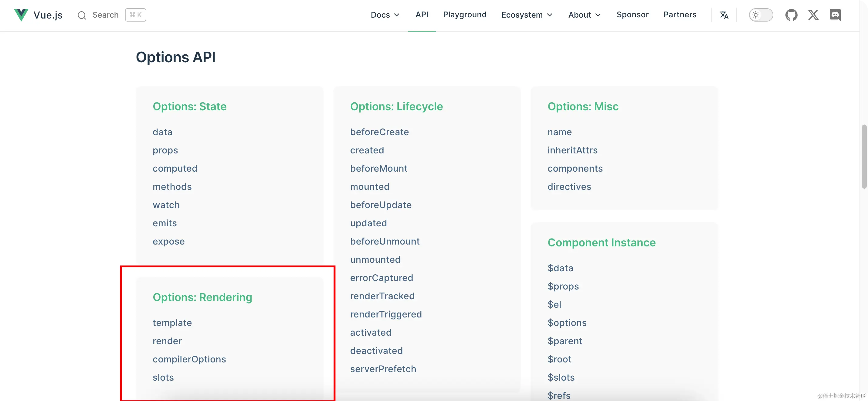Viewport: 868px width, 401px height.
Task: Open the inheritAttrs link
Action: tap(572, 150)
